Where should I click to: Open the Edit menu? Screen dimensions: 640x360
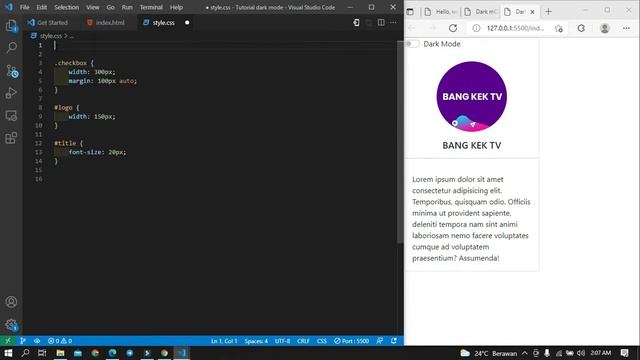(42, 7)
